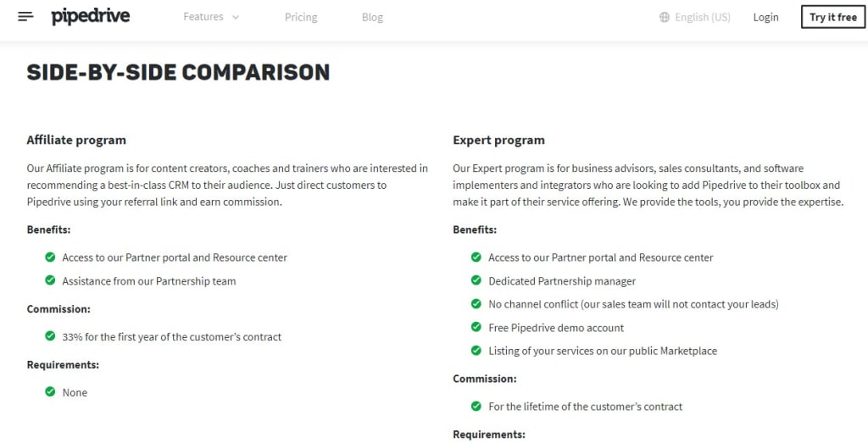
Task: Click the globe language icon
Action: 665,17
